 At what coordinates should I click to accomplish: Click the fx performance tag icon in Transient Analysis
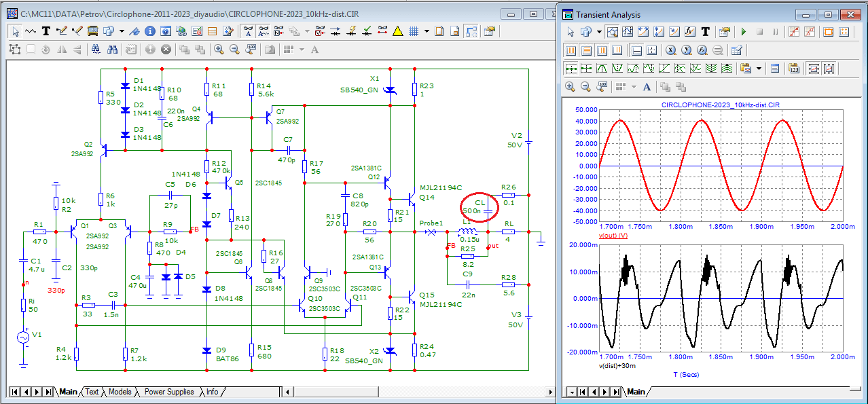click(690, 32)
